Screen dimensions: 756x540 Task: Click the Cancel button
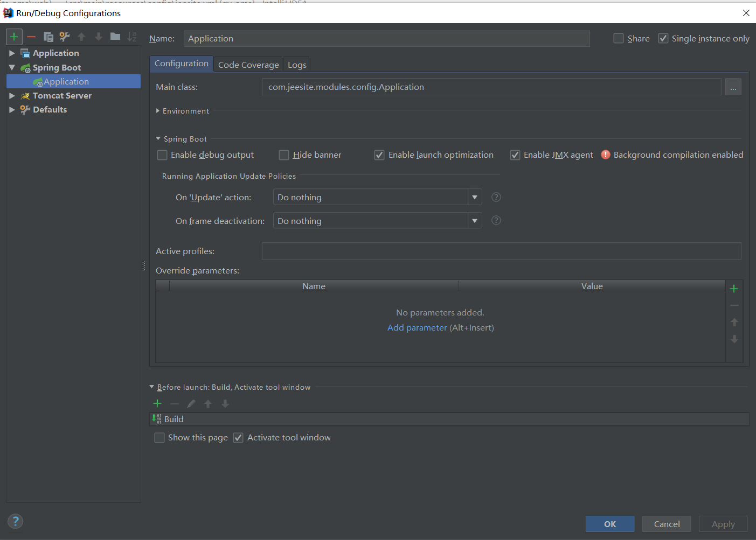[x=667, y=524]
